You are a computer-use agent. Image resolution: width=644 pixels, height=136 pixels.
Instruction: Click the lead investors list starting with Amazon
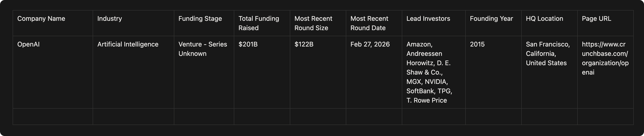click(x=429, y=72)
